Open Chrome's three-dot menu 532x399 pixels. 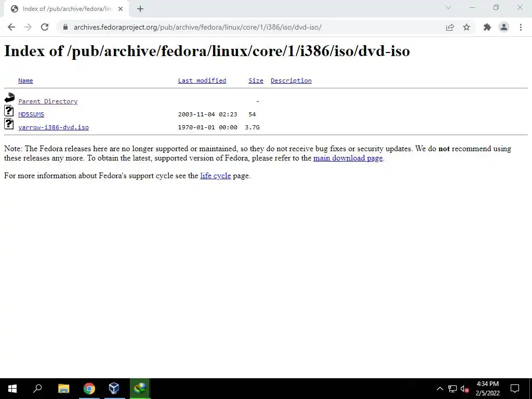point(521,27)
